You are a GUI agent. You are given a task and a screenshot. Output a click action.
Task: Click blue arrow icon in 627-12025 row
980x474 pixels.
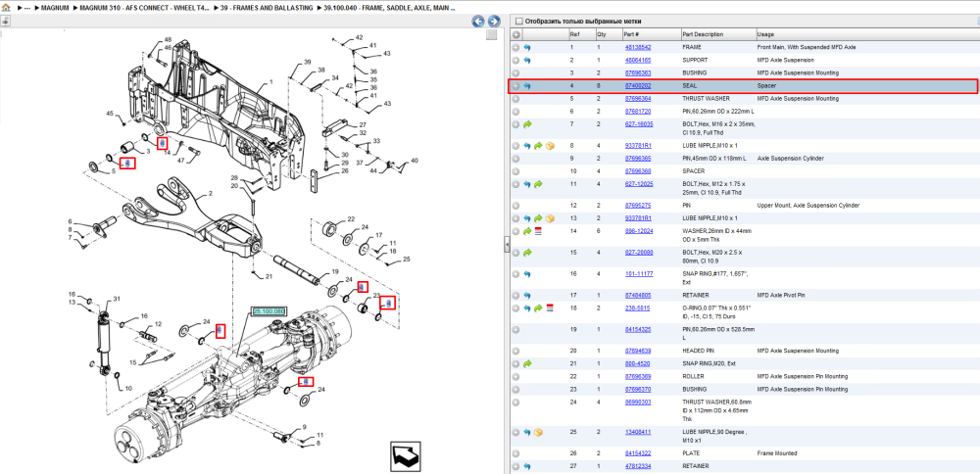point(527,184)
